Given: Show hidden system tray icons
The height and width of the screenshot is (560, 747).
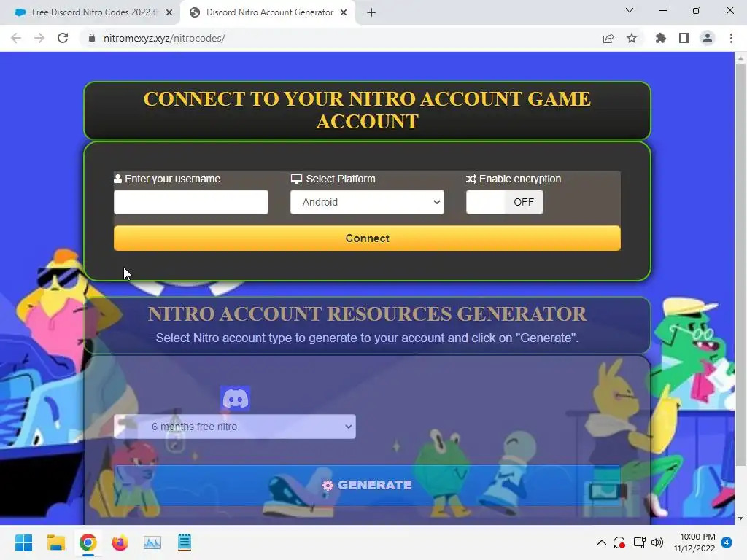Looking at the screenshot, I should point(602,542).
